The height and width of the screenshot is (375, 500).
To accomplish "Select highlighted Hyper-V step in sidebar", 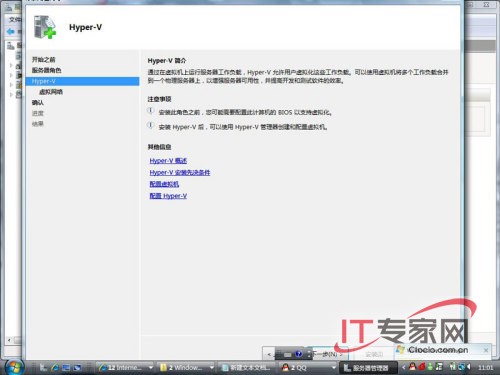I will coord(82,81).
